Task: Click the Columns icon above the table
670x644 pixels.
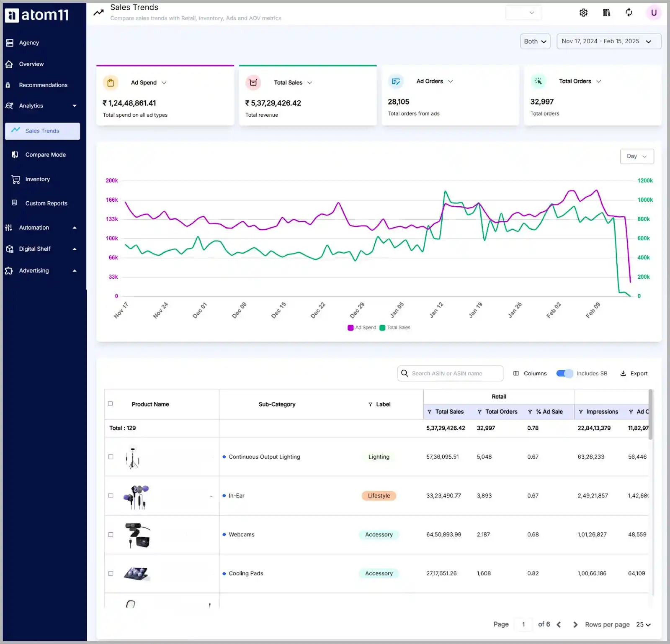Action: click(x=516, y=373)
